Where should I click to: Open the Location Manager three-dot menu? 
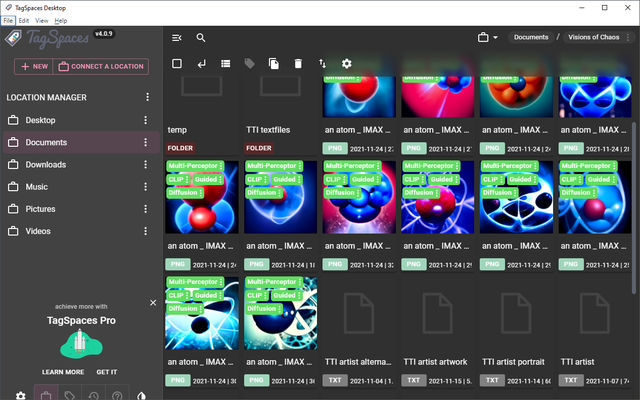(147, 97)
